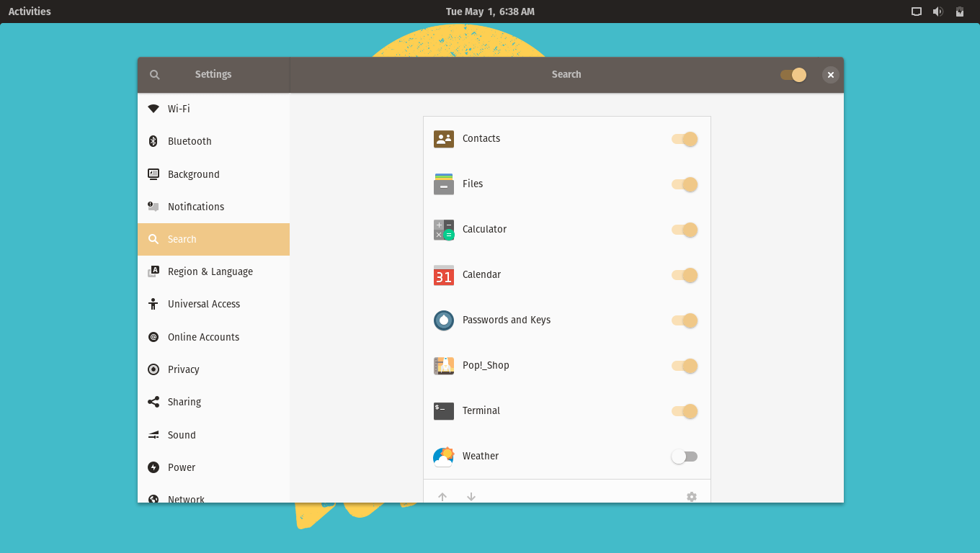Open search locations gear icon
Screen dimensions: 980x553
pyautogui.click(x=692, y=497)
